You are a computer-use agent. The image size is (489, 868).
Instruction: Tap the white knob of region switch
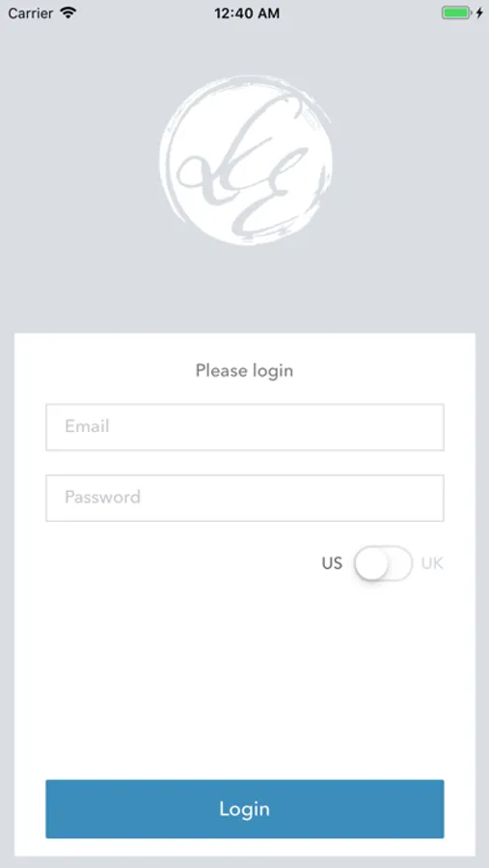(371, 563)
